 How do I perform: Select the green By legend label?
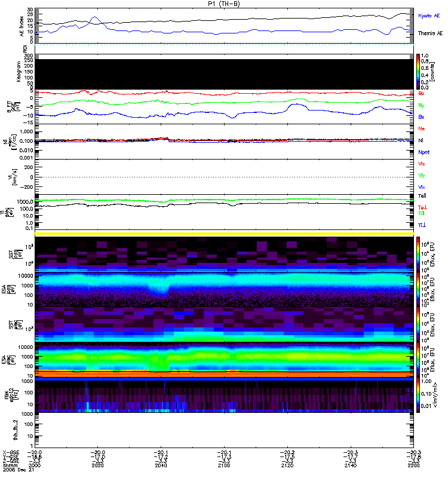coord(421,106)
